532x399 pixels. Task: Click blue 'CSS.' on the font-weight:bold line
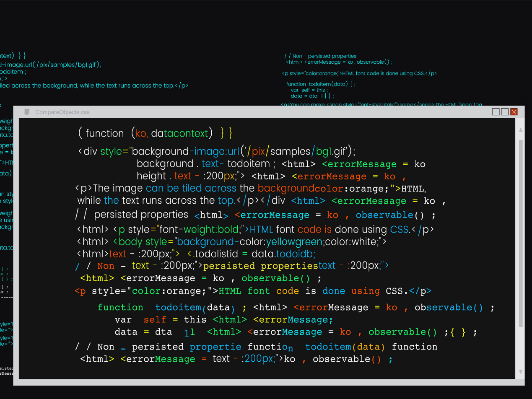[x=400, y=230]
